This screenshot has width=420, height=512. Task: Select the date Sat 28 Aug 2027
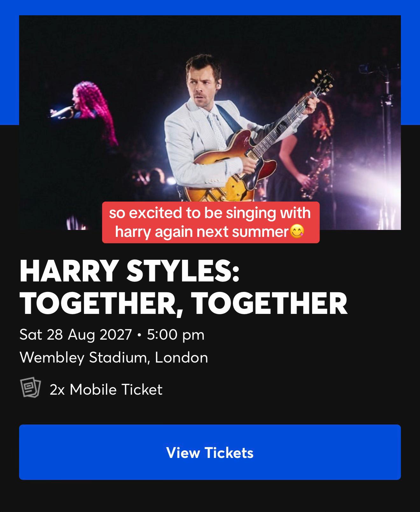point(76,335)
